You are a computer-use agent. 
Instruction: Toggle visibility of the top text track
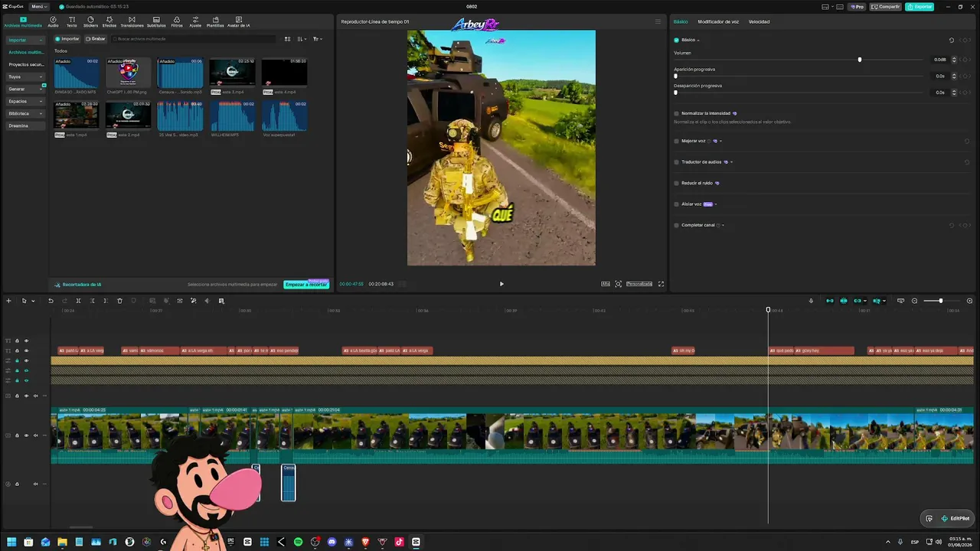26,341
